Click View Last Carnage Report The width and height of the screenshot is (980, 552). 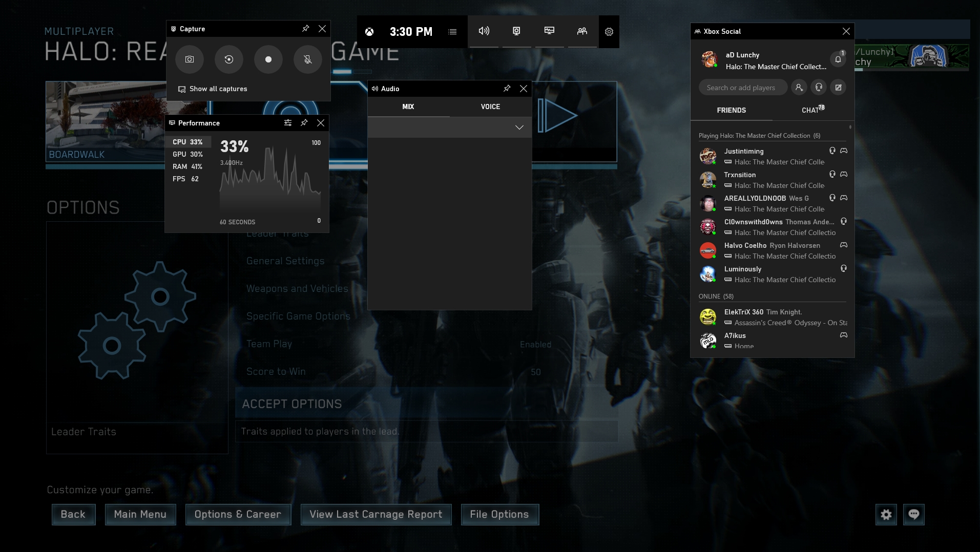coord(376,514)
